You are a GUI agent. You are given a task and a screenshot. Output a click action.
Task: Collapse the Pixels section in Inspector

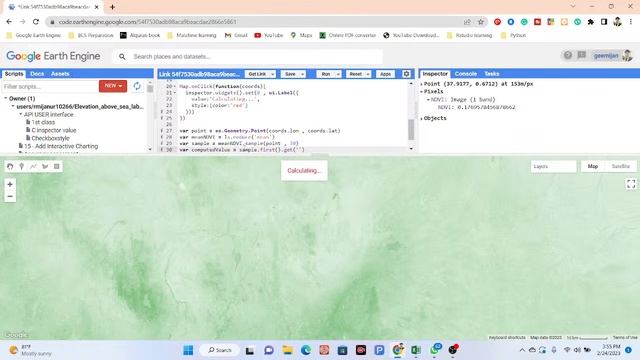[x=422, y=91]
